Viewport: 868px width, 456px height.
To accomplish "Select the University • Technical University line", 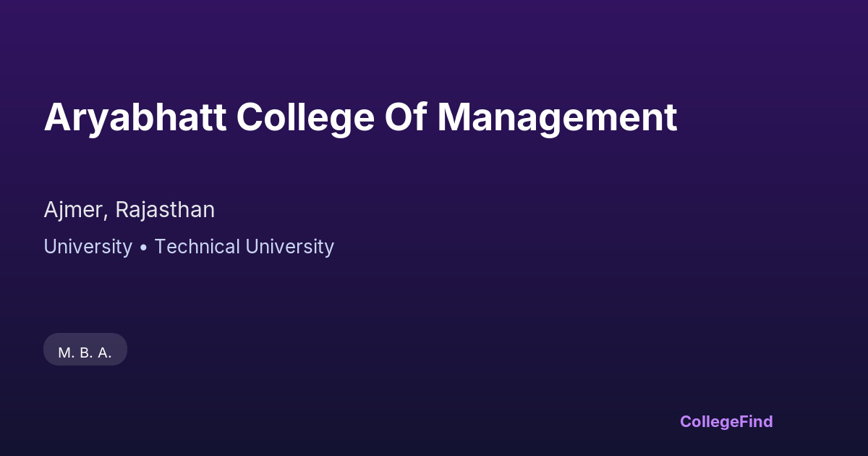I will (x=189, y=247).
